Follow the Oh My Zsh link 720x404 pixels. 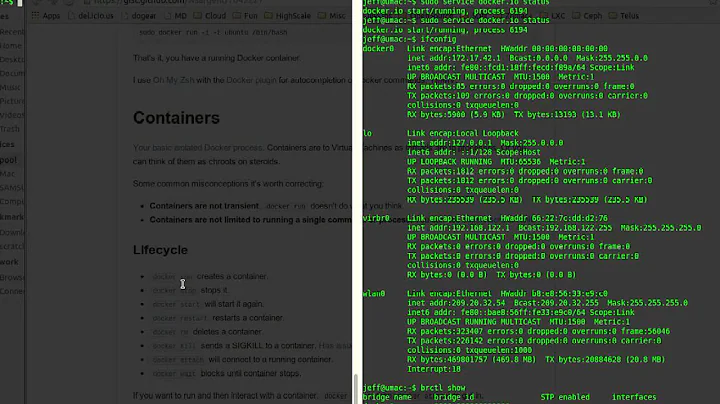point(173,80)
